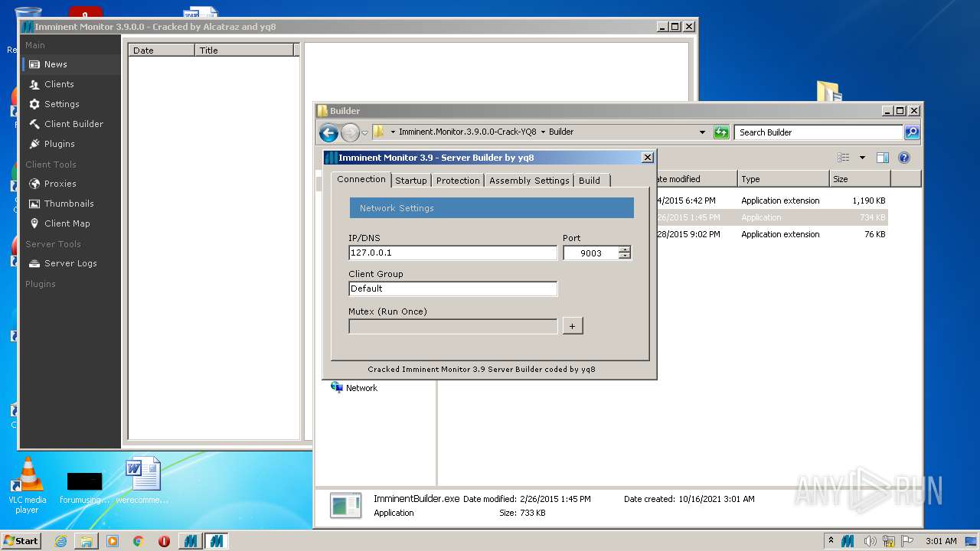This screenshot has height=551, width=980.
Task: Select the 76 KB Application extension file
Action: click(x=772, y=234)
